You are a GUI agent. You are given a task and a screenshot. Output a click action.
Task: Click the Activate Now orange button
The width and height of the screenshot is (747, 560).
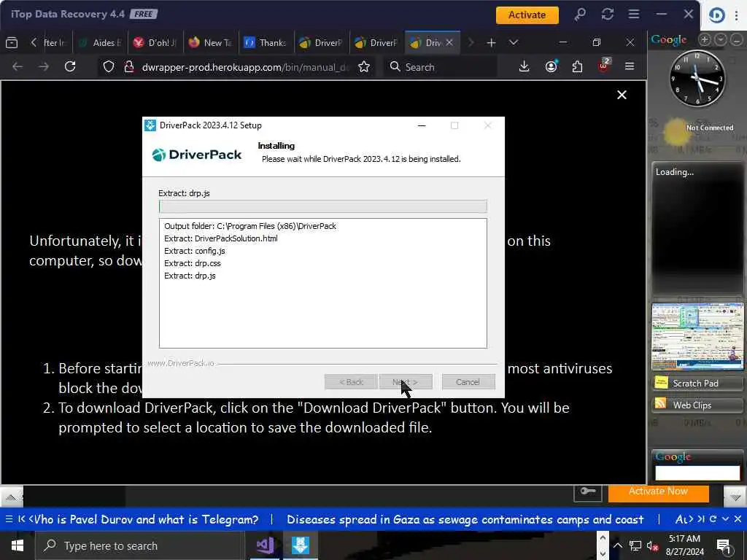pos(659,491)
